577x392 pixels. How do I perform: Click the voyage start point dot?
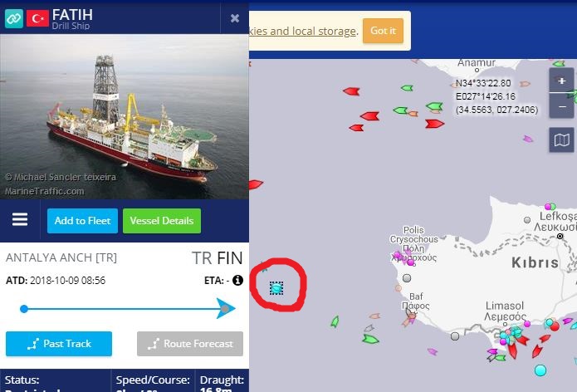point(24,309)
